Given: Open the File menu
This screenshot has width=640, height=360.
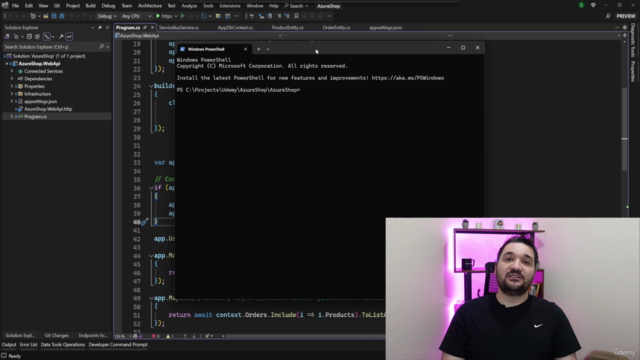Looking at the screenshot, I should [15, 6].
